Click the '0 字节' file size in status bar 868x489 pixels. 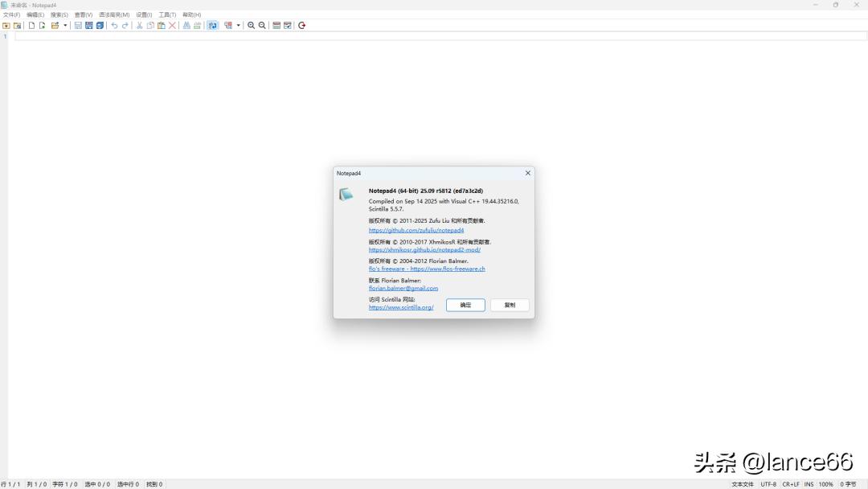[848, 484]
